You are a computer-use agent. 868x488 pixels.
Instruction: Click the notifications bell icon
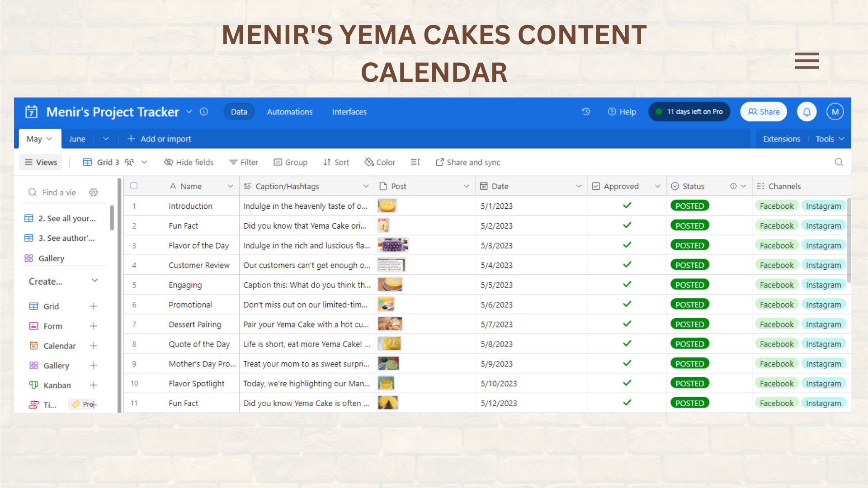coord(807,112)
